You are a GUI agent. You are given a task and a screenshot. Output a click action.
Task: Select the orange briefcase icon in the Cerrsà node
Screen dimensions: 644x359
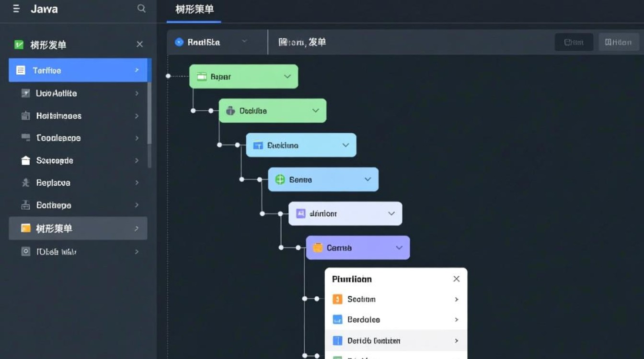click(316, 247)
